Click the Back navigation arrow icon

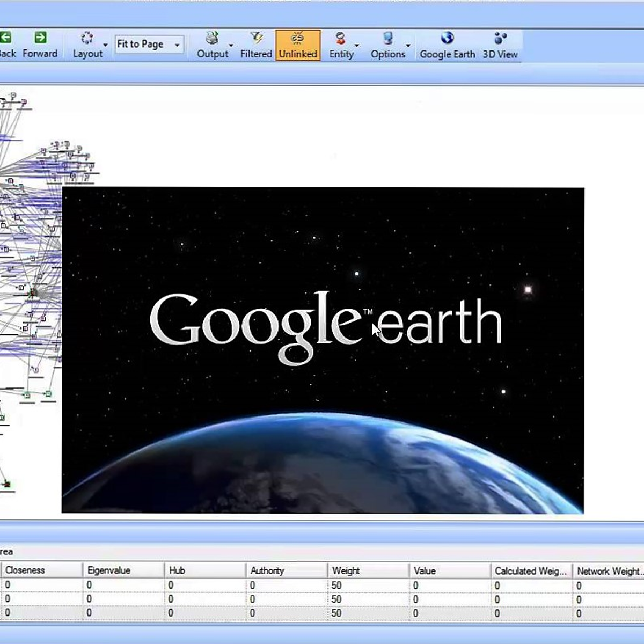pyautogui.click(x=5, y=37)
